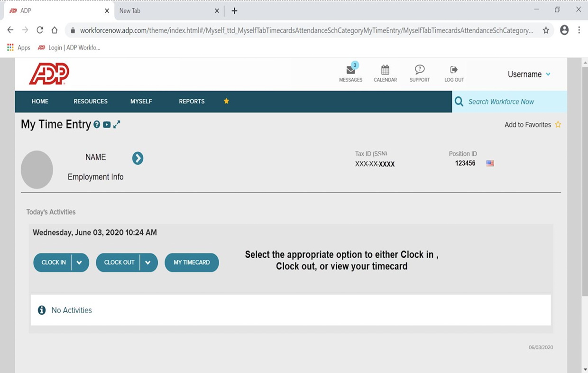Click the favorites star in navigation bar
Image resolution: width=588 pixels, height=373 pixels.
pos(226,101)
